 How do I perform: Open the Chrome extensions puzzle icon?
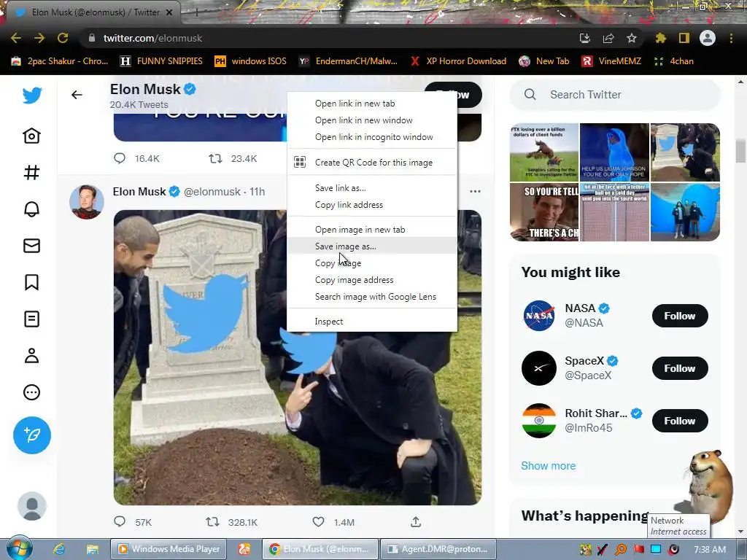(661, 38)
